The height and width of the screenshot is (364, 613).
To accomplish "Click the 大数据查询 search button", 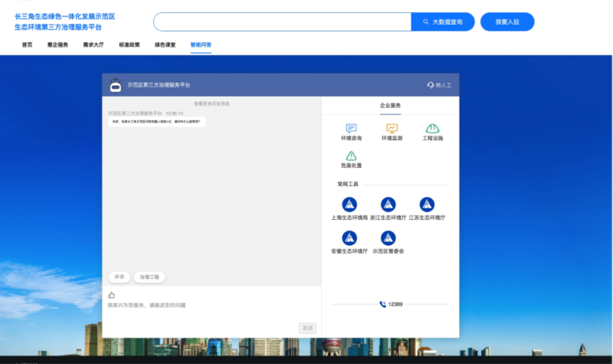I will [x=443, y=22].
